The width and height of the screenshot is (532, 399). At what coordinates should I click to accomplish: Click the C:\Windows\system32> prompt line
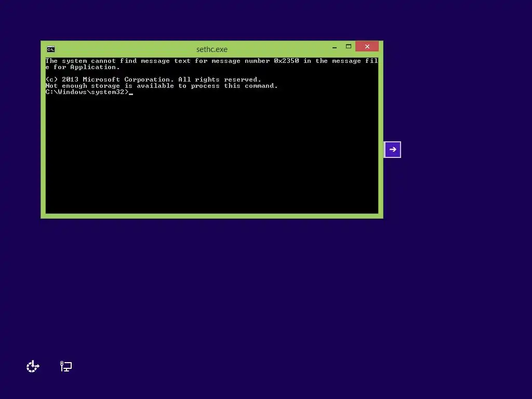89,92
